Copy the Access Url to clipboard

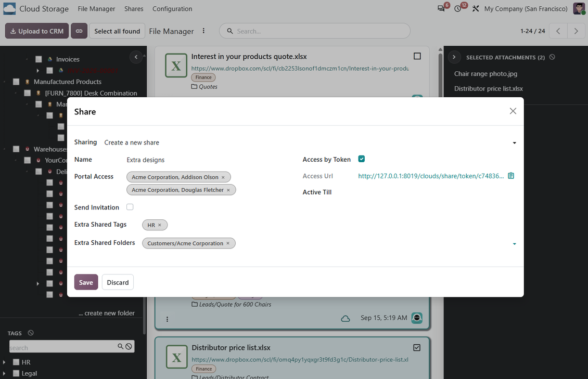(x=511, y=176)
